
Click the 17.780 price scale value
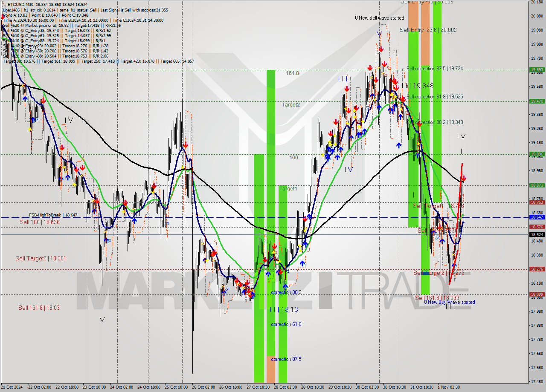pos(537,339)
